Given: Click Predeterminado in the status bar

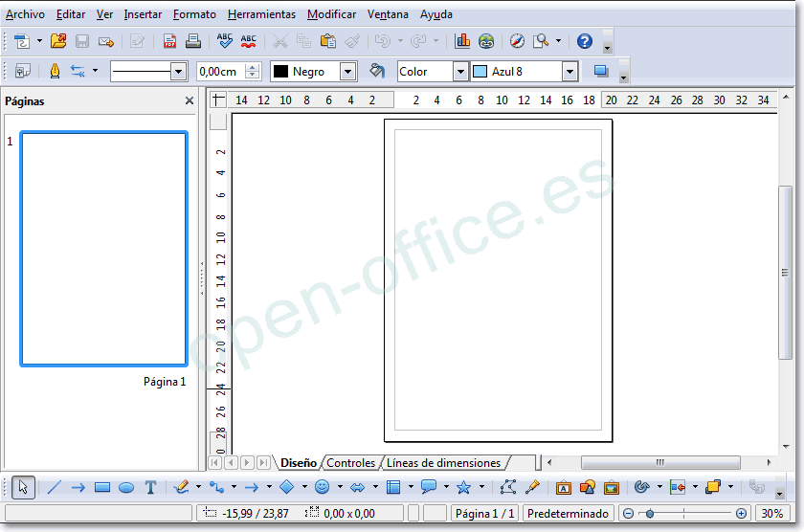Looking at the screenshot, I should coord(568,514).
